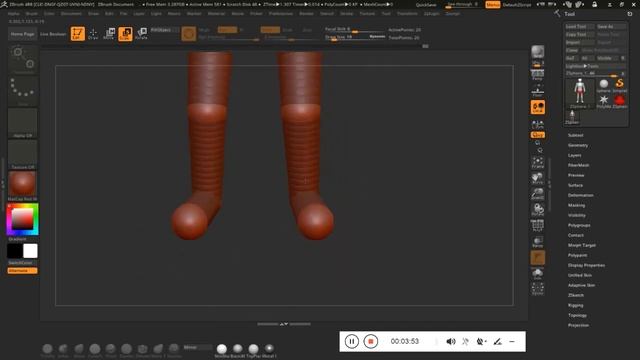
Task: Toggle the orange Scale transform icon
Action: (x=125, y=33)
